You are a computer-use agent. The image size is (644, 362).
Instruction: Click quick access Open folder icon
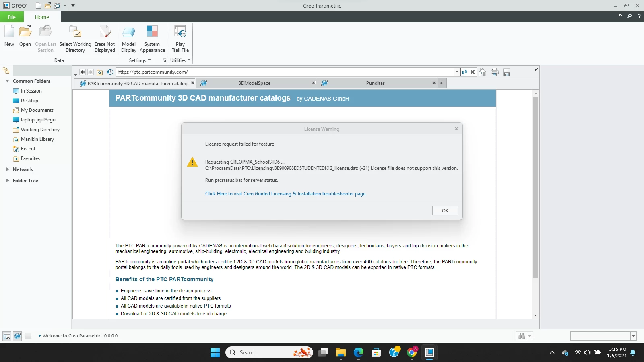48,6
